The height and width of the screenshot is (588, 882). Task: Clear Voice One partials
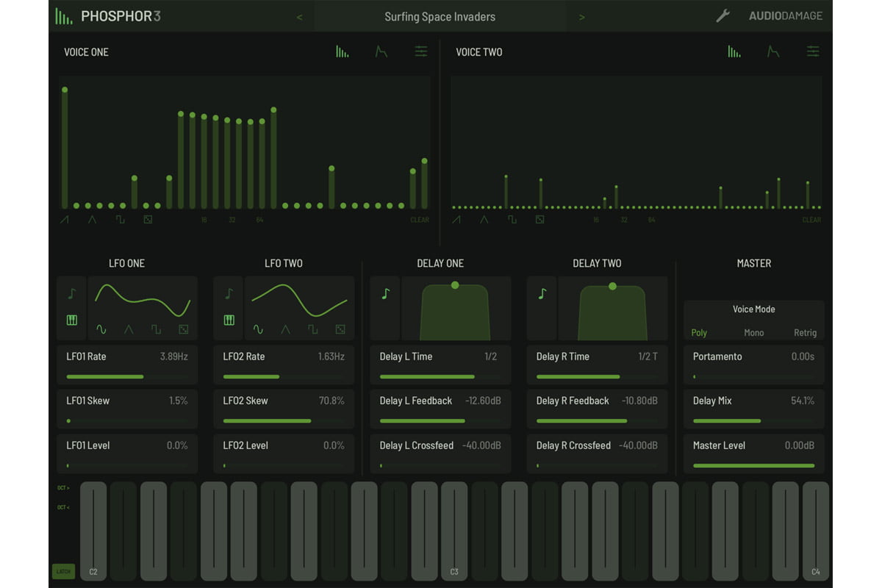tap(420, 220)
